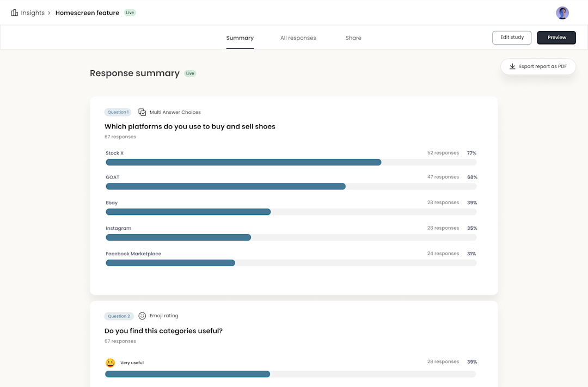Click the Homescreen feature title

(87, 13)
